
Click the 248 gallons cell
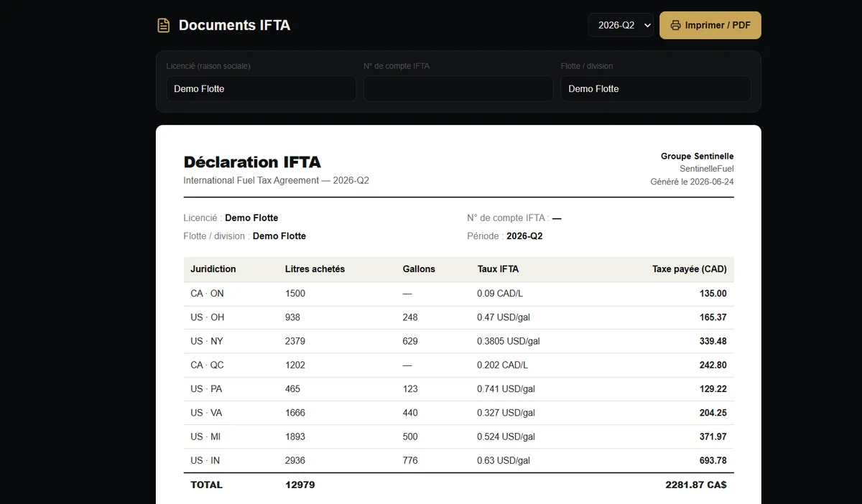click(410, 317)
